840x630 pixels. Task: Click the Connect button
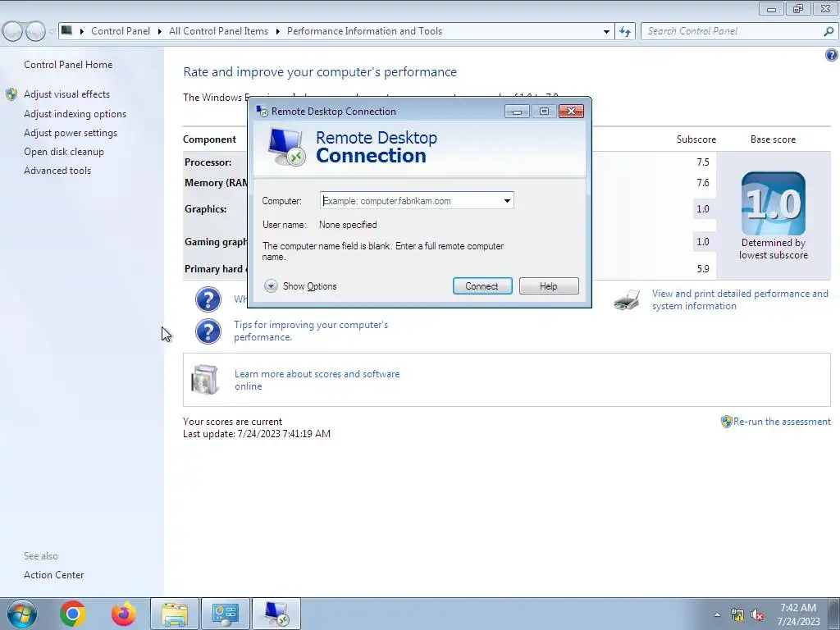point(482,286)
